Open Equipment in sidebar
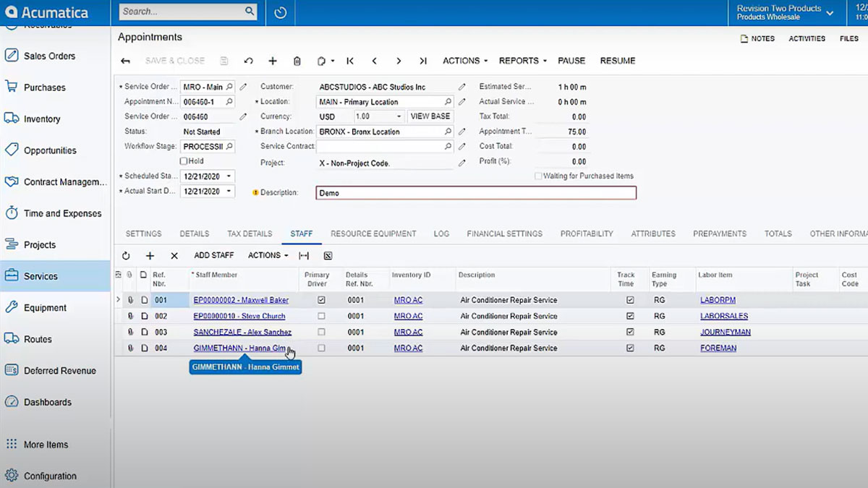 pos(45,307)
